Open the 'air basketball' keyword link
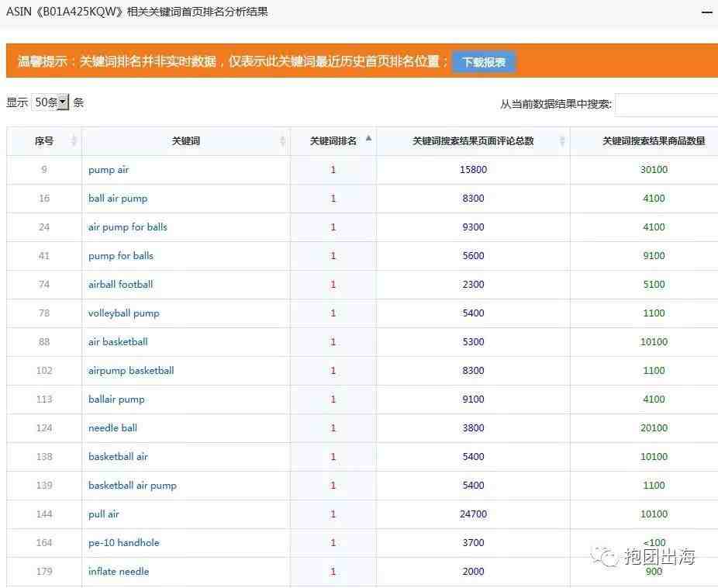 [x=118, y=341]
